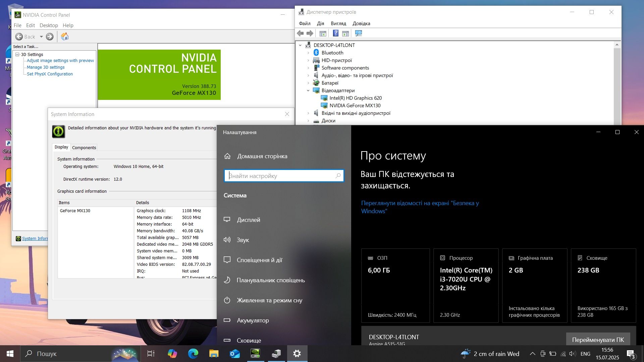Viewport: 644px width, 362px height.
Task: Click the Графічна плата 2 GB card
Action: [535, 286]
